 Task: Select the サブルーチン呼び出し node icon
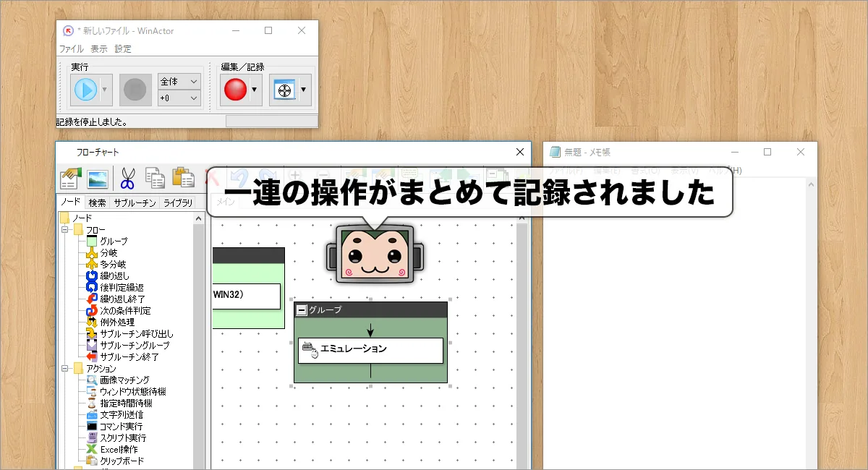coord(92,333)
